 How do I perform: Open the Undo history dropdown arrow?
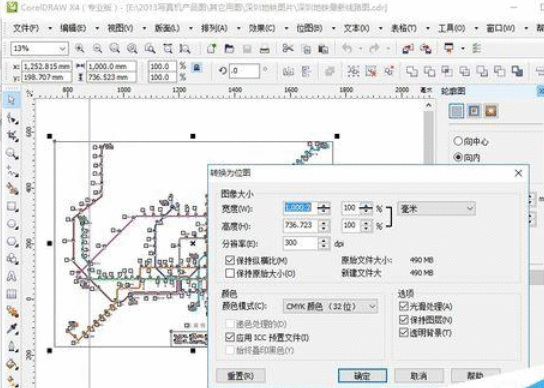tap(359, 49)
